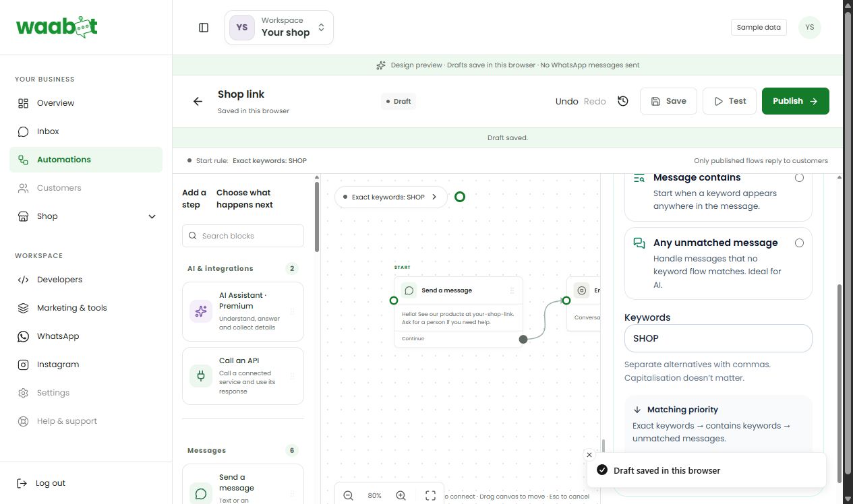
Task: Expand the Shop submenu chevron
Action: (x=152, y=216)
